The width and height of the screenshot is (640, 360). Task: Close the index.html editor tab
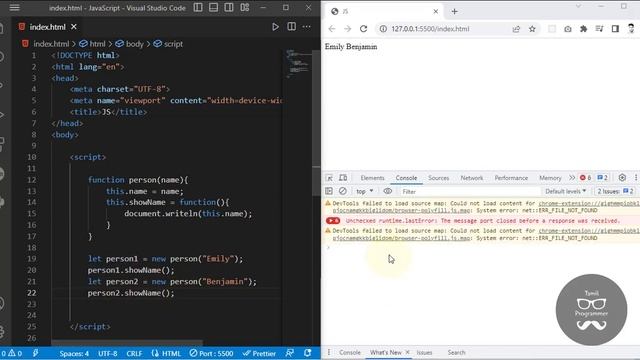(74, 27)
